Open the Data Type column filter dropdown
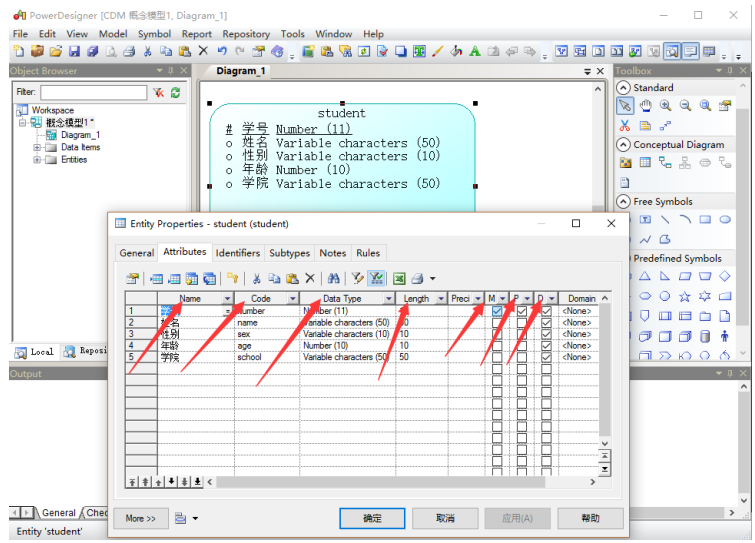The image size is (755, 543). tap(389, 298)
